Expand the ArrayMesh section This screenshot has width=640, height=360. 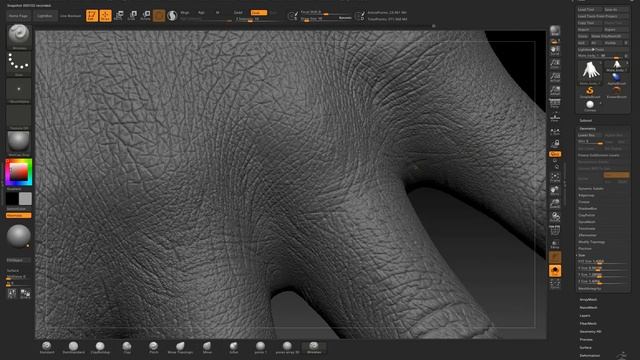coord(588,300)
